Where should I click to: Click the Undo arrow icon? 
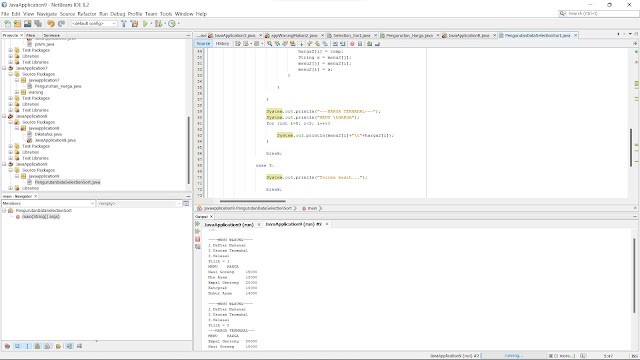(51, 24)
